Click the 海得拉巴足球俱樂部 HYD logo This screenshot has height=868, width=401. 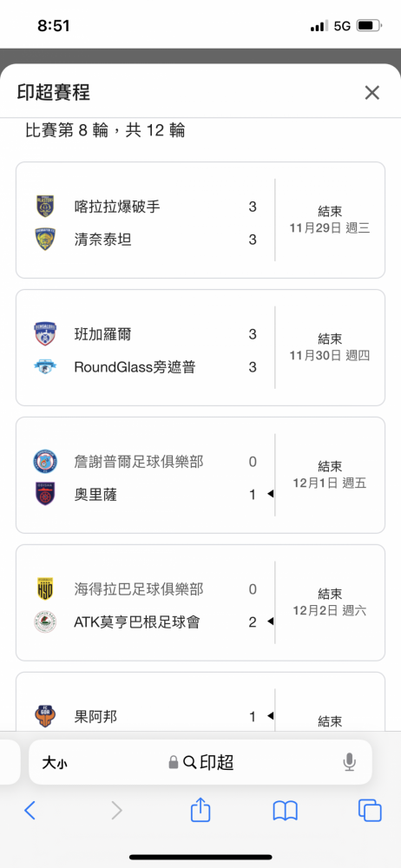45,589
